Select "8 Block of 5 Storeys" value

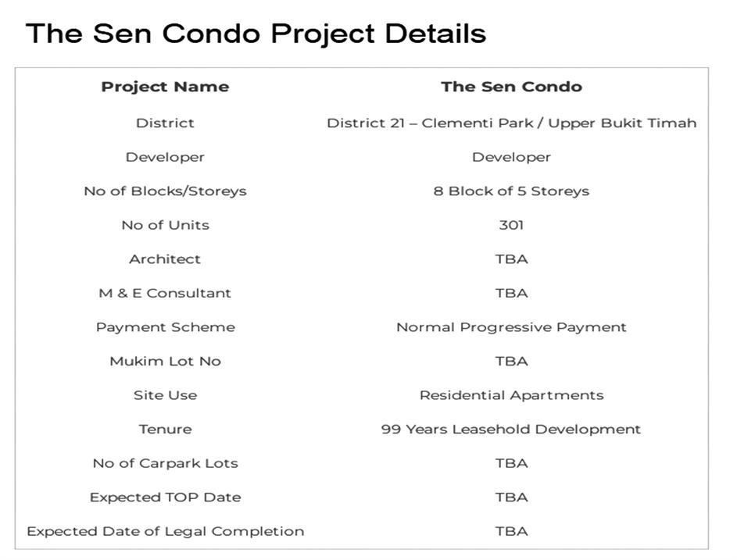click(511, 191)
